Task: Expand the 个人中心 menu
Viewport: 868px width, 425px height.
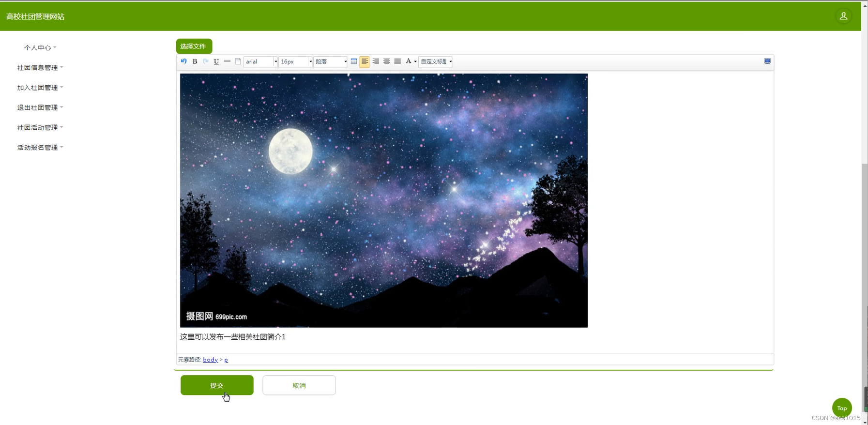Action: [40, 47]
